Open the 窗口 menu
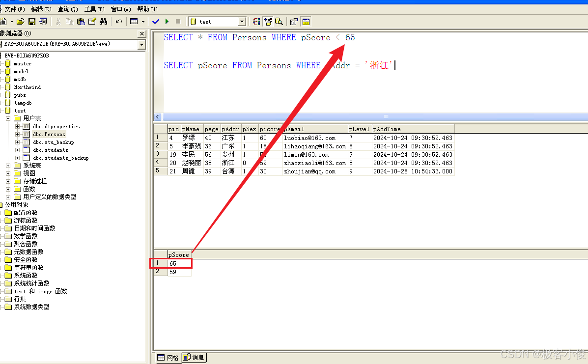Screen dimensions: 588x364 coord(121,9)
